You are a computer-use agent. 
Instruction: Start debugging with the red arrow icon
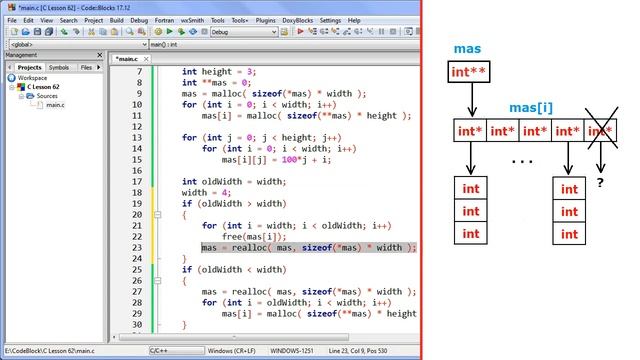(x=300, y=31)
